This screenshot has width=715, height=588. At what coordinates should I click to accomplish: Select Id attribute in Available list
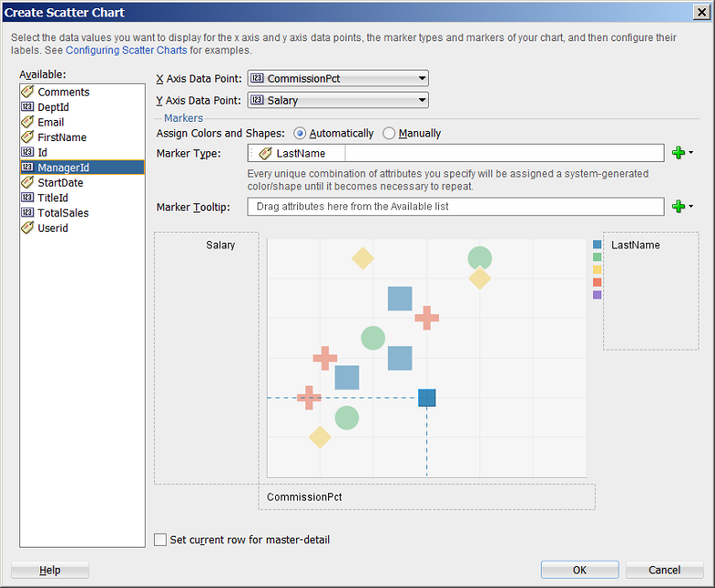tap(82, 152)
